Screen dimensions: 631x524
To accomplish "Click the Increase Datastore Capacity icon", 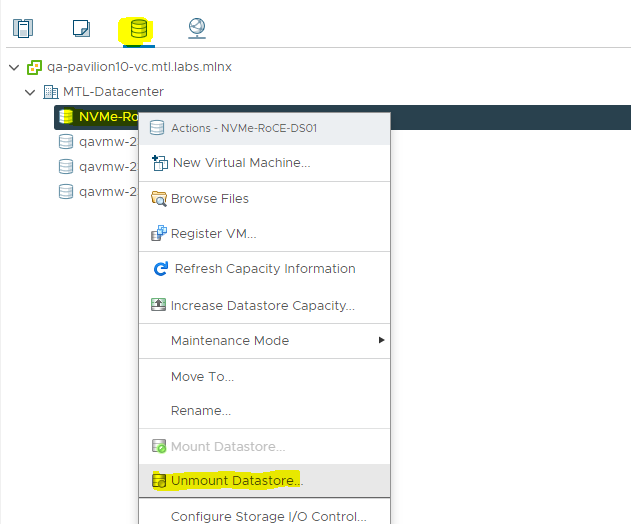I will click(x=158, y=305).
